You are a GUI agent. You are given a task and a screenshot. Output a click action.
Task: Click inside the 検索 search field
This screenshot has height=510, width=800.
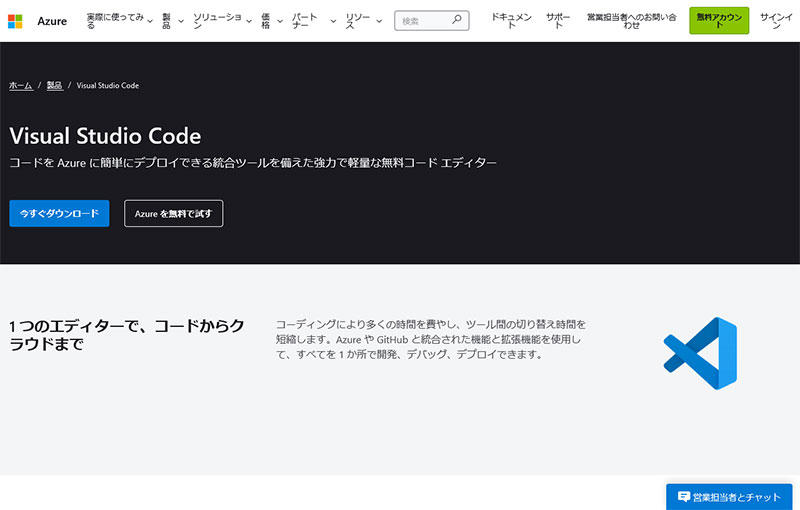(432, 21)
